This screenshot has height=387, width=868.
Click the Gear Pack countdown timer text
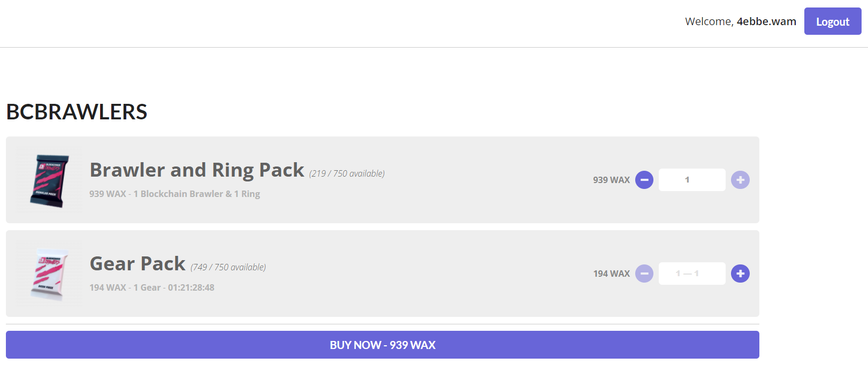coord(191,287)
